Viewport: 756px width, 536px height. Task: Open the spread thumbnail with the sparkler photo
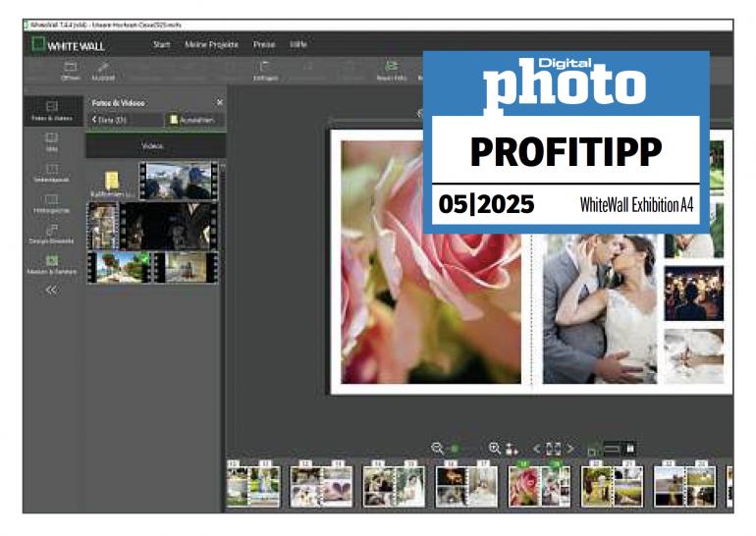coord(466,486)
